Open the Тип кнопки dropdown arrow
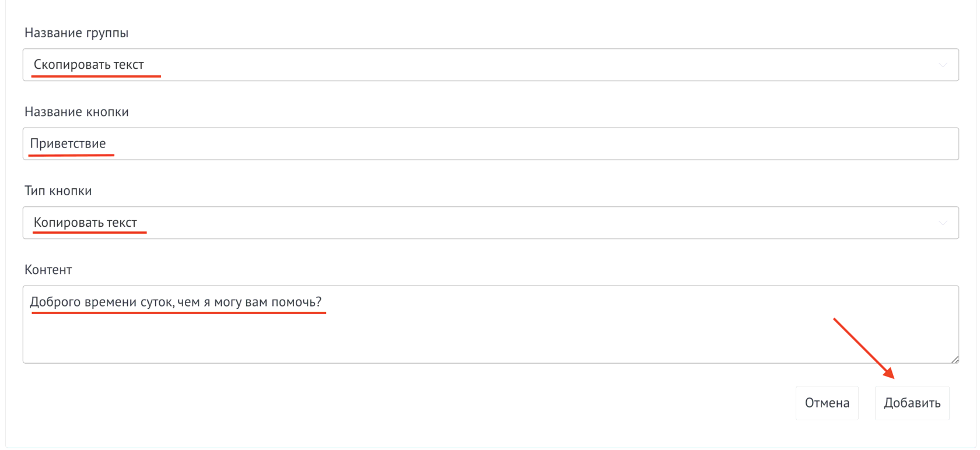Screen dimensions: 980x450 943,223
